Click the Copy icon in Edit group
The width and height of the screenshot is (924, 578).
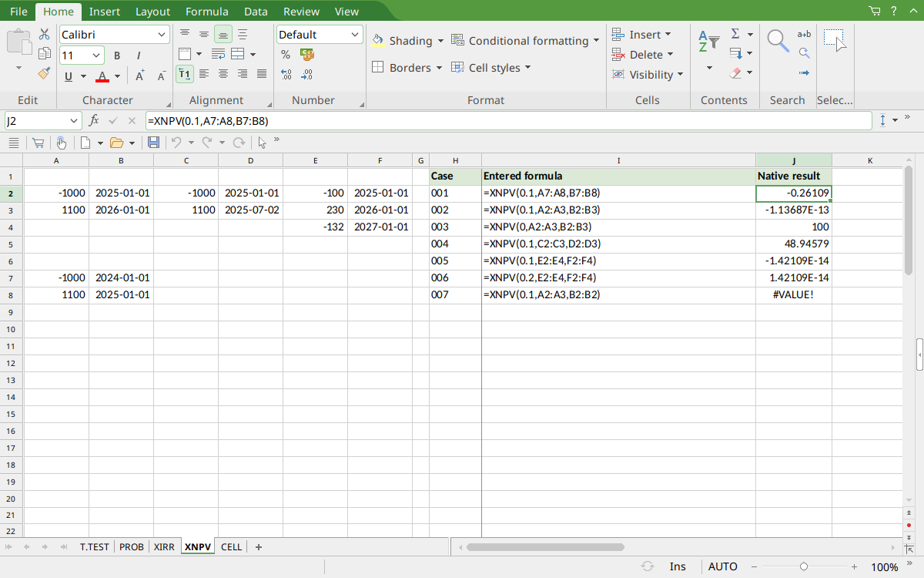[44, 54]
